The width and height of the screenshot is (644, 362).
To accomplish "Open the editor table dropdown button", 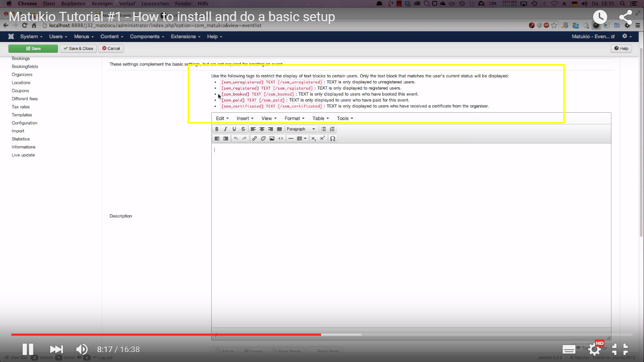I will [x=302, y=139].
